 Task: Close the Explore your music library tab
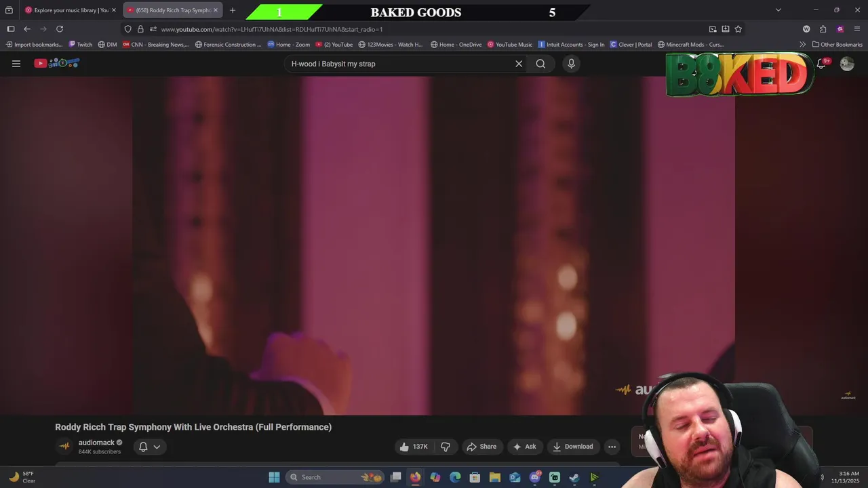click(113, 10)
